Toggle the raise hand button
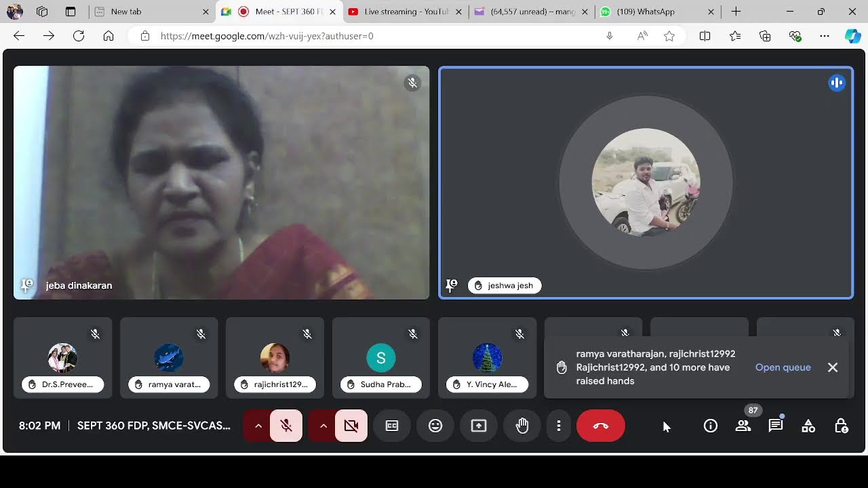 coord(522,426)
